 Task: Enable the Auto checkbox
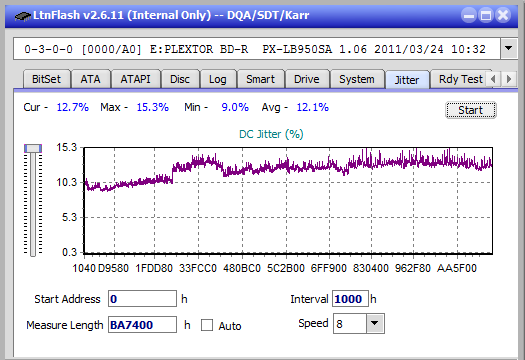pyautogui.click(x=207, y=325)
